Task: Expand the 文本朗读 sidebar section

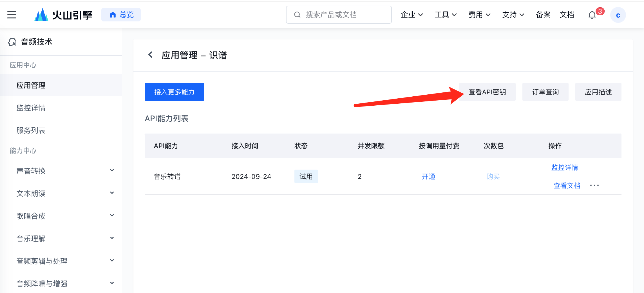Action: click(x=112, y=193)
